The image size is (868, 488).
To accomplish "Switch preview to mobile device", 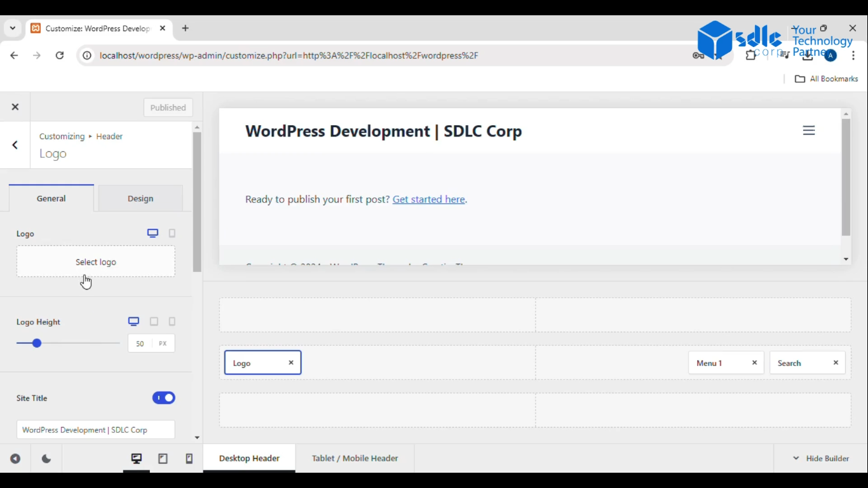I will (189, 459).
